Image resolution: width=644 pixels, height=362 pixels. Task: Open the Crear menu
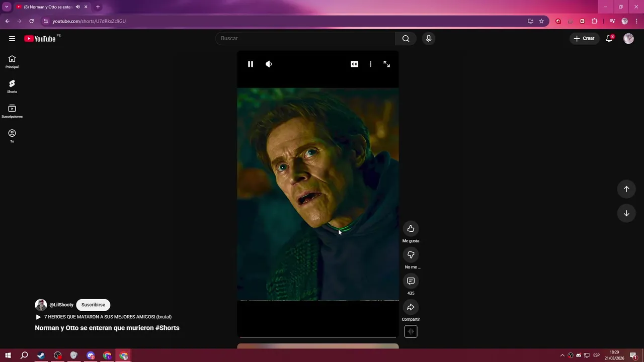(x=584, y=39)
